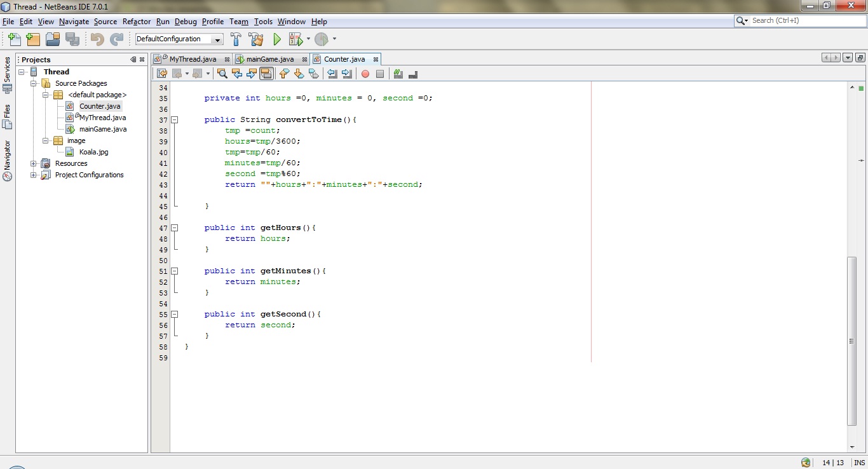Open the Source menu

(x=105, y=22)
